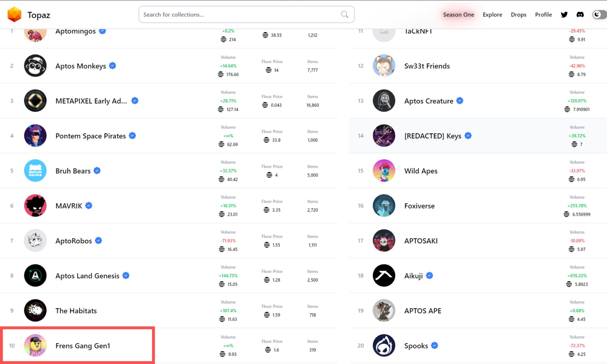607x364 pixels.
Task: Click rank number 14 of [REDACTED] Keys
Action: (x=360, y=136)
